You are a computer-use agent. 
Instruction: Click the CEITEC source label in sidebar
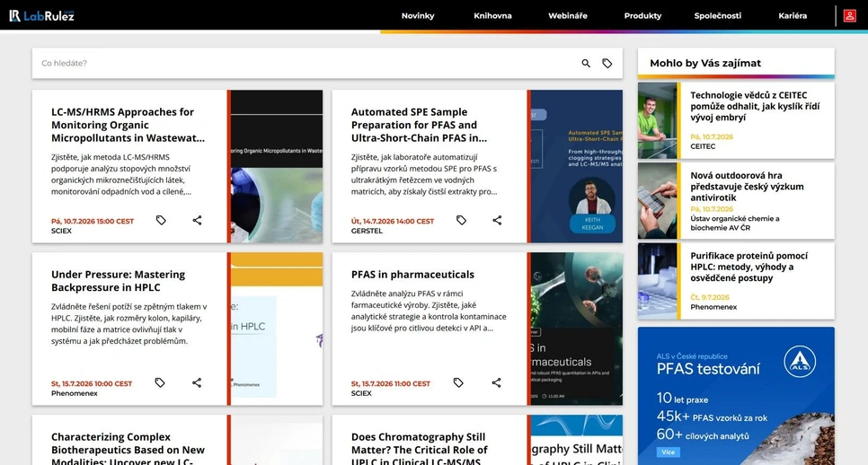pos(703,146)
